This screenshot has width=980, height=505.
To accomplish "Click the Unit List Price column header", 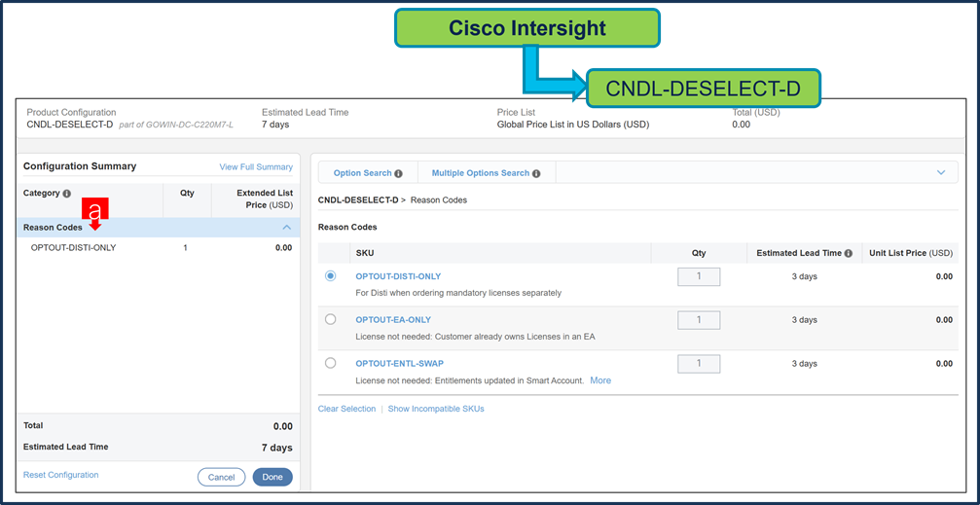I will click(911, 253).
